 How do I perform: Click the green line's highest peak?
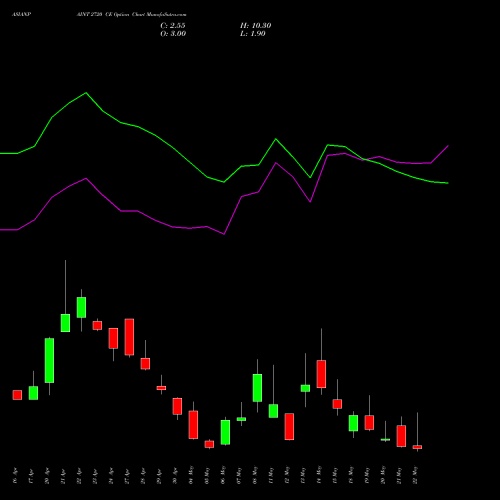coord(86,93)
